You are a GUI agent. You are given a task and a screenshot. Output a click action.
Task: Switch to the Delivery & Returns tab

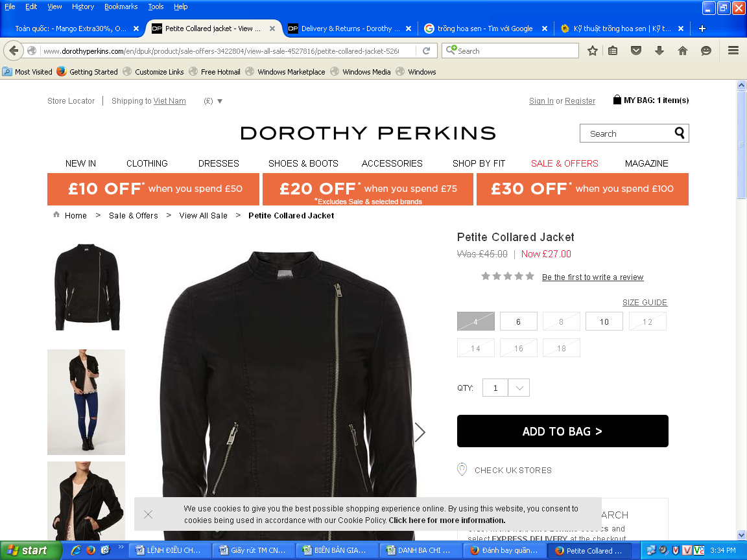348,29
